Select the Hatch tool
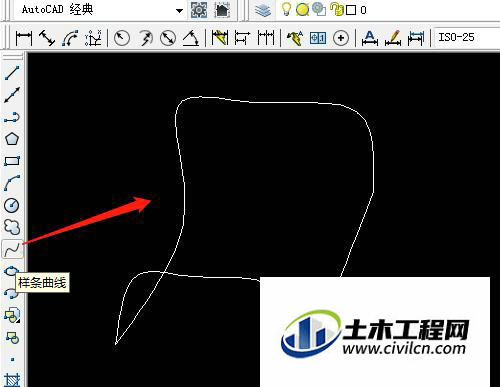Viewport: 500px width, 387px height. (x=12, y=380)
